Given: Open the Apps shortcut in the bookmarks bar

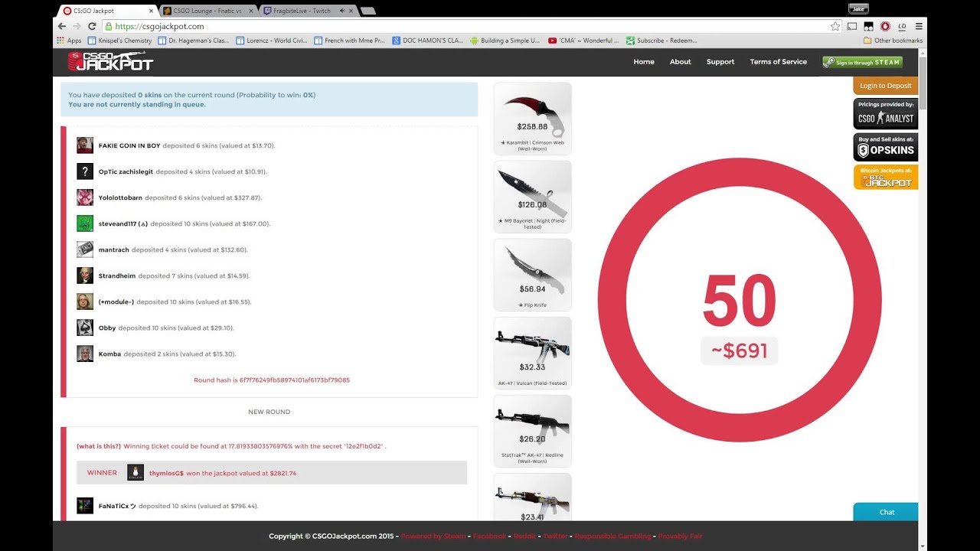Looking at the screenshot, I should (69, 41).
